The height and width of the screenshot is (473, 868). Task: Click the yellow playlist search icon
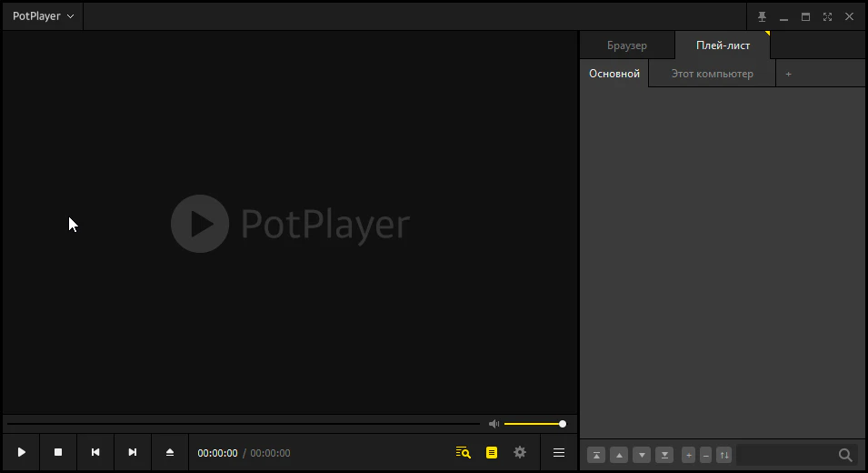[x=464, y=452]
